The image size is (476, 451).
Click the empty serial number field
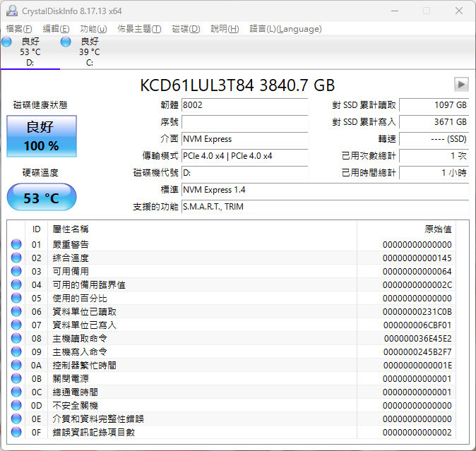click(244, 122)
